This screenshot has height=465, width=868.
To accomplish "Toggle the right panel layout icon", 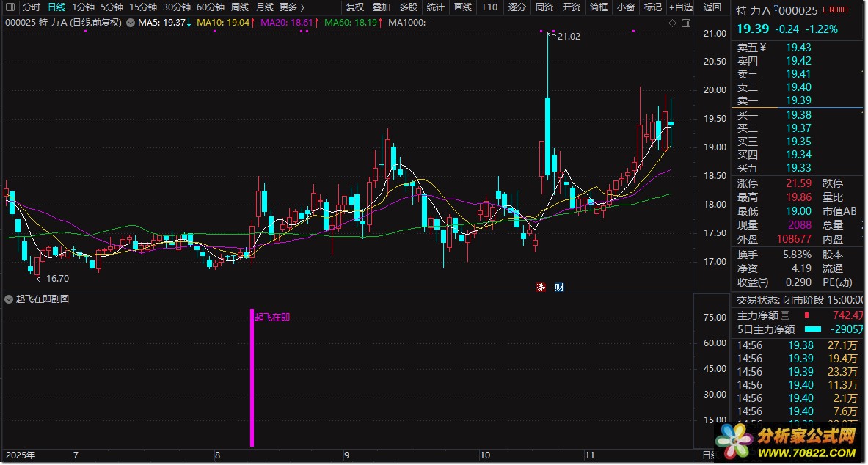I will [685, 23].
